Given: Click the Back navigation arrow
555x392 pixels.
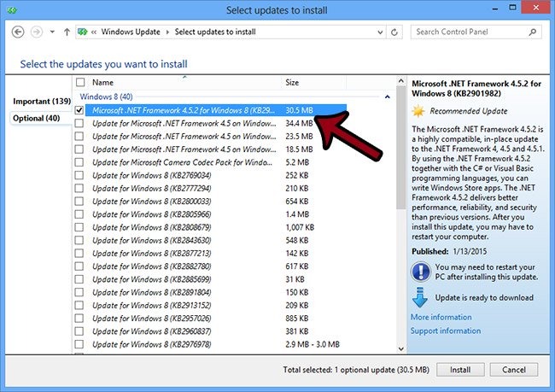Looking at the screenshot, I should 20,32.
